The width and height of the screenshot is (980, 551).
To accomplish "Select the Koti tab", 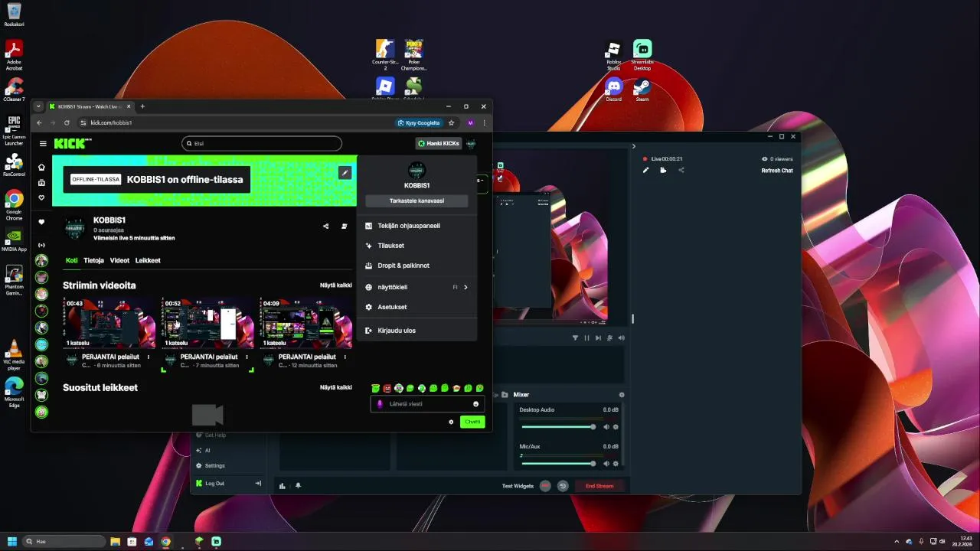I will coord(71,260).
